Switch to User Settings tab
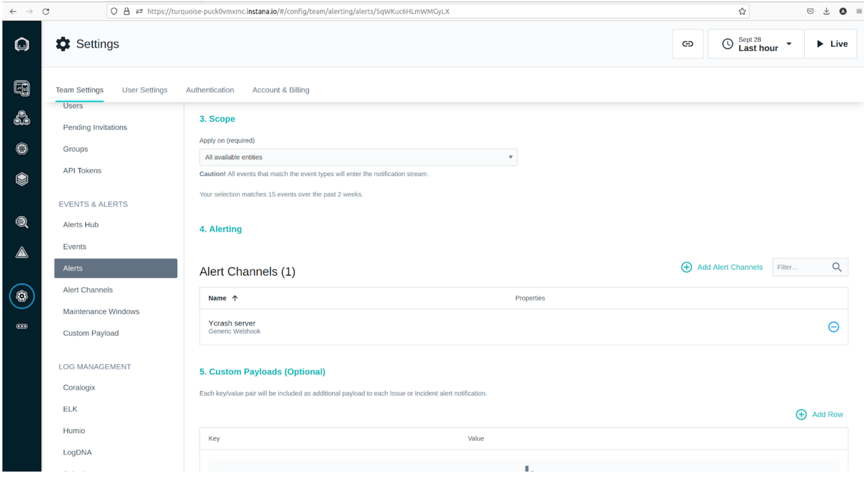This screenshot has height=481, width=868. [145, 90]
